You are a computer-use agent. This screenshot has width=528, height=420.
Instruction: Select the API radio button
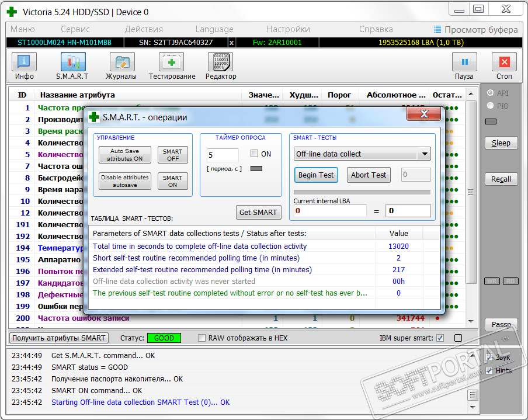(x=490, y=93)
